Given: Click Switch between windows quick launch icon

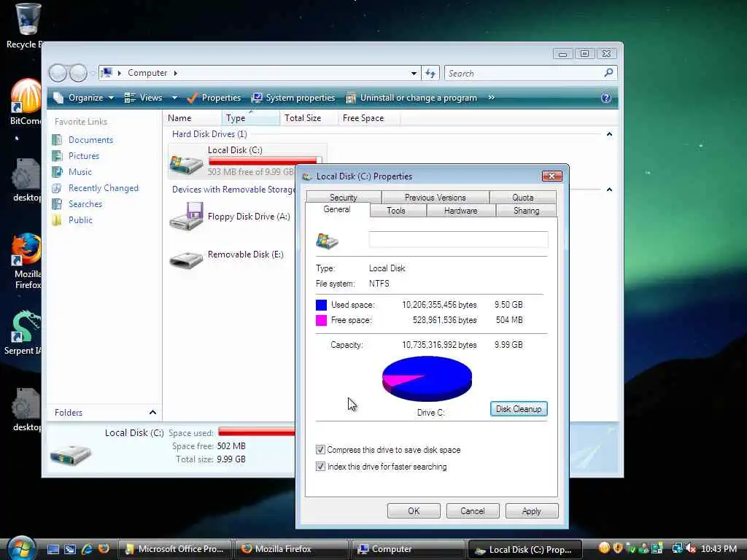Looking at the screenshot, I should pyautogui.click(x=70, y=549).
